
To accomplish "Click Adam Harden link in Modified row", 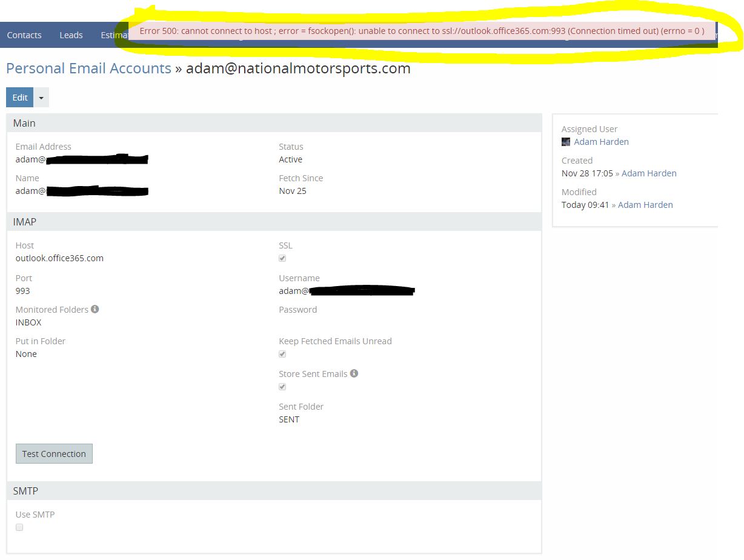I will [645, 205].
